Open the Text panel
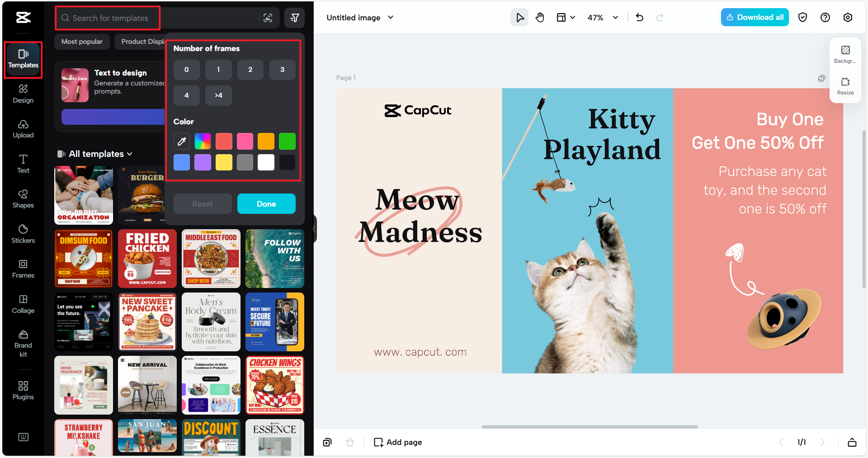Image resolution: width=868 pixels, height=458 pixels. [x=23, y=164]
